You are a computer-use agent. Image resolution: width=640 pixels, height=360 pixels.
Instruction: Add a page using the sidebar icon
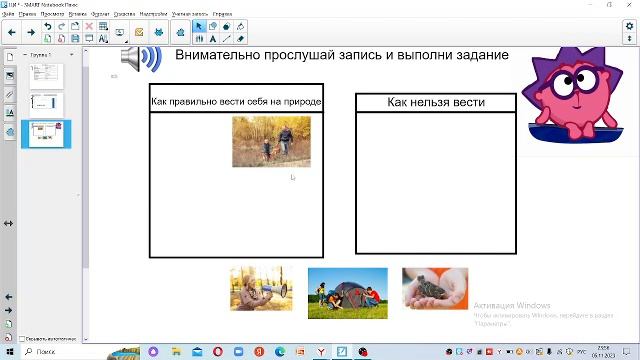click(x=9, y=324)
